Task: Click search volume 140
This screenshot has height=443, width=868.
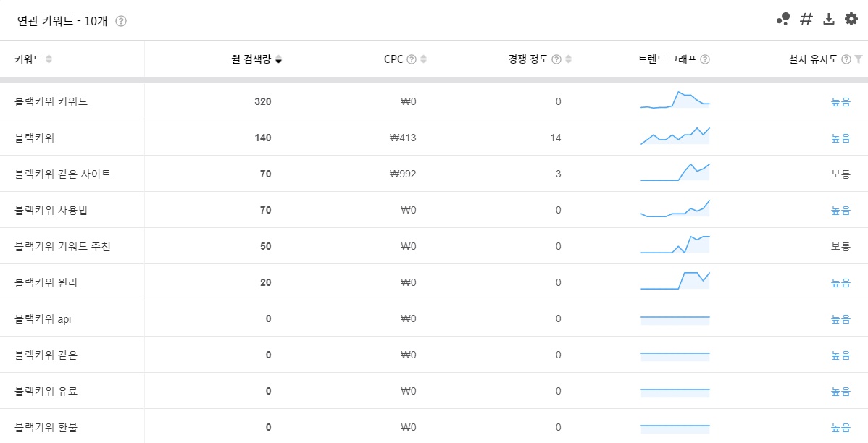Action: tap(263, 138)
